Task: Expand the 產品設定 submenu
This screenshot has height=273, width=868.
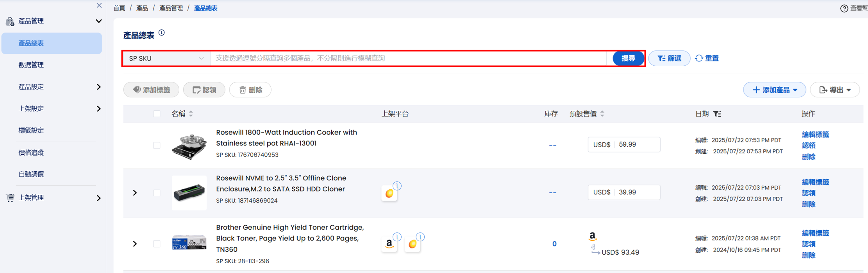Action: (x=99, y=87)
